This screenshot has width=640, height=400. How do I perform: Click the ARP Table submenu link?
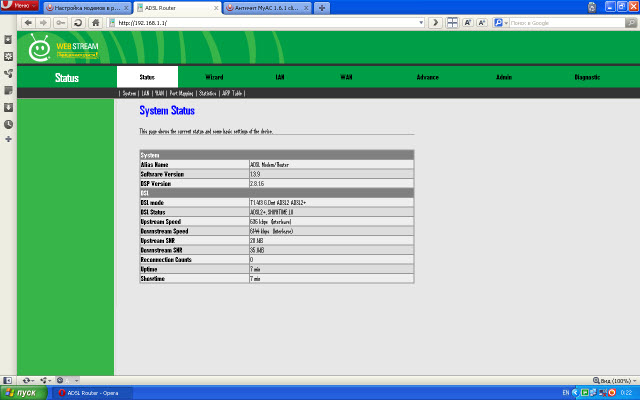[232, 93]
